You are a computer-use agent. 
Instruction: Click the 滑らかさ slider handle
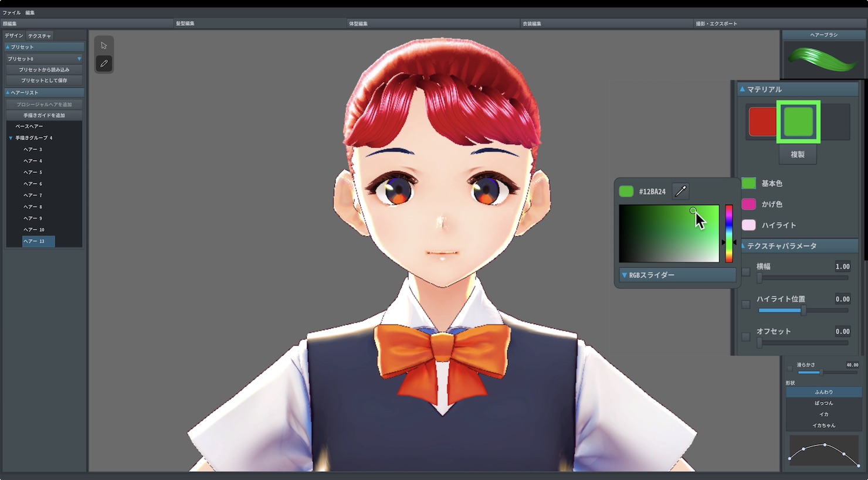821,373
